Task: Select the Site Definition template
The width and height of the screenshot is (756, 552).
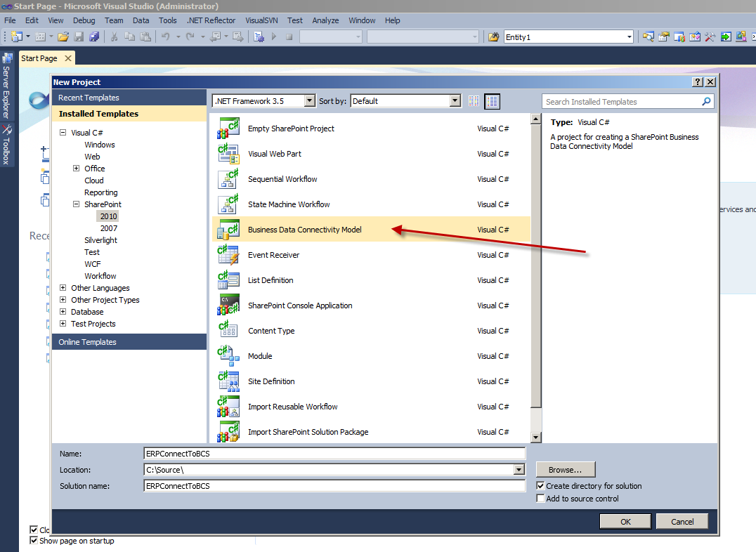Action: 371,381
